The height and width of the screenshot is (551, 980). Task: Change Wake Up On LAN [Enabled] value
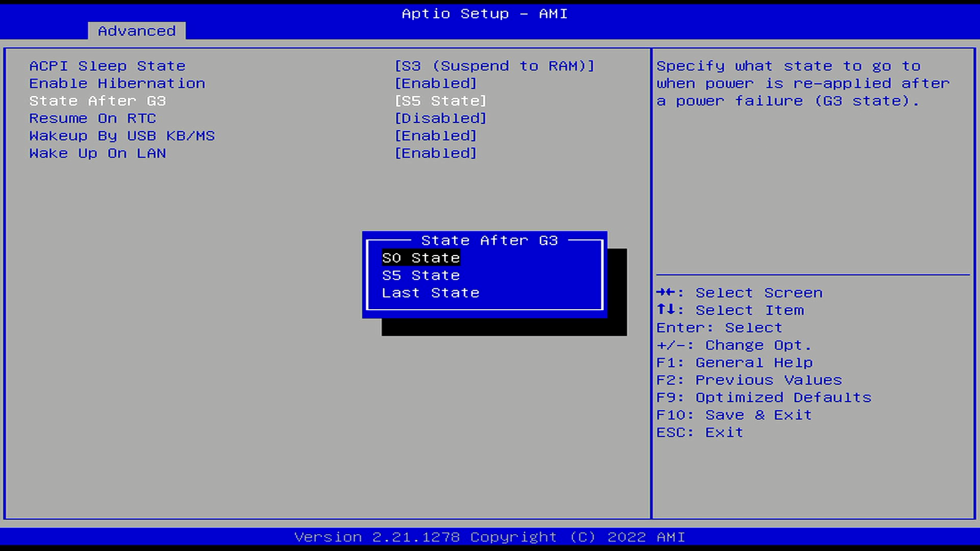tap(435, 153)
